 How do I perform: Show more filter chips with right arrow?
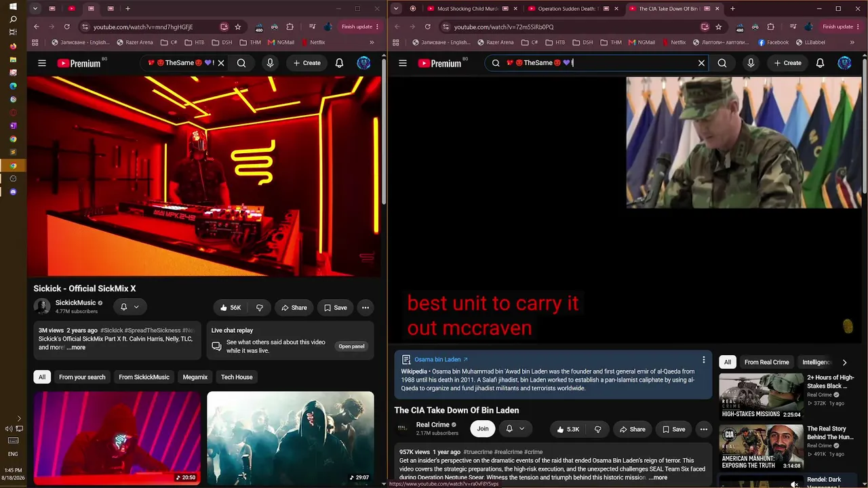pyautogui.click(x=844, y=363)
